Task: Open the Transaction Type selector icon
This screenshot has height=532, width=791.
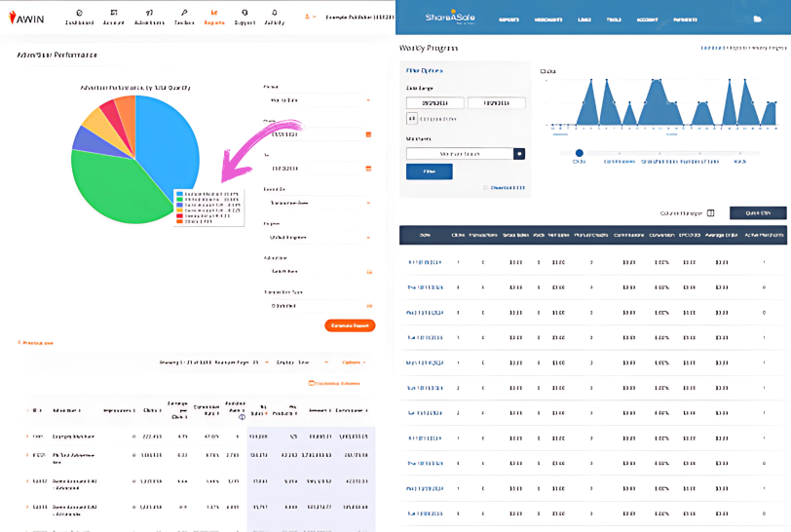Action: [369, 306]
